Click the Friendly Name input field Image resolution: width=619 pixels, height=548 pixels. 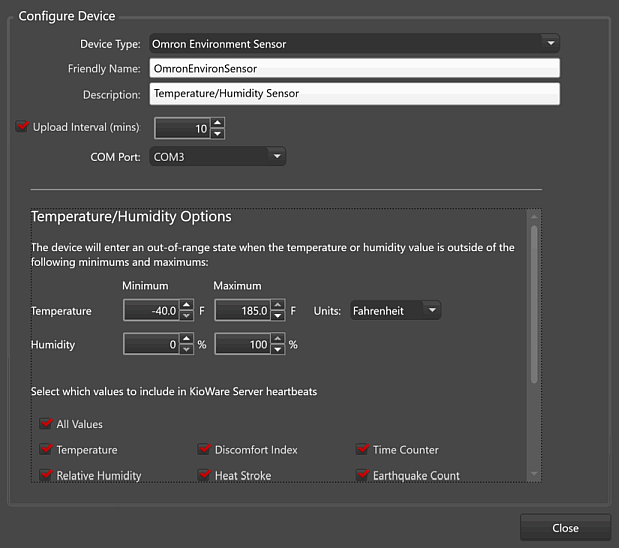354,68
